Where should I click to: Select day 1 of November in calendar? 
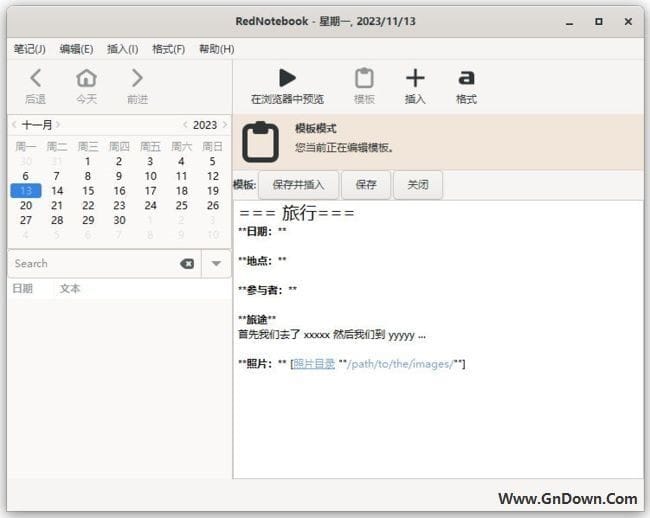pos(87,161)
